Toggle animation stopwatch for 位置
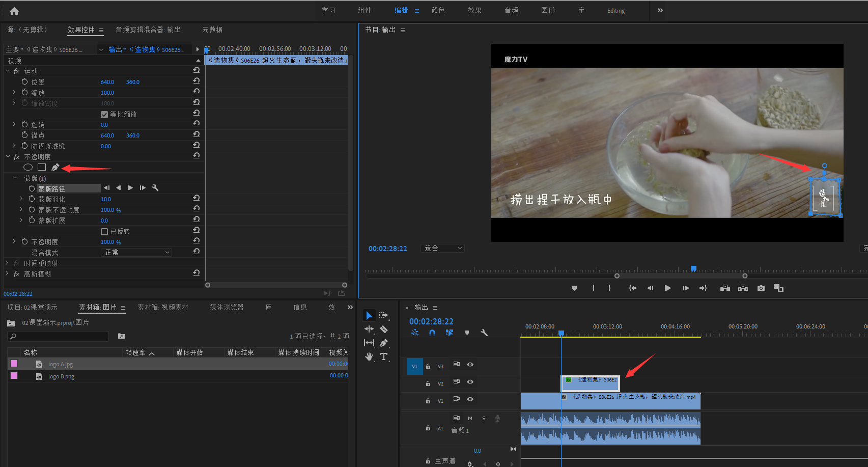 click(24, 81)
